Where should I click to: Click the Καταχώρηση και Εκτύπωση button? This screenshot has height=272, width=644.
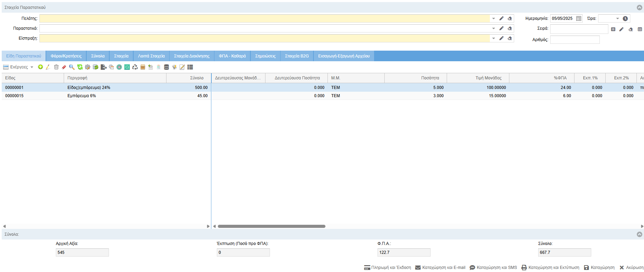[x=550, y=268]
